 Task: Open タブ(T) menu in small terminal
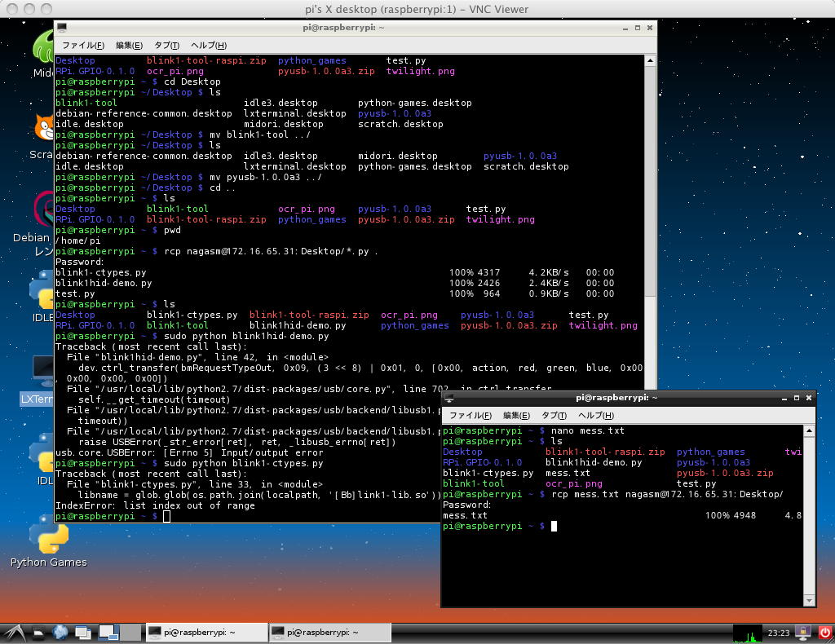pos(554,415)
